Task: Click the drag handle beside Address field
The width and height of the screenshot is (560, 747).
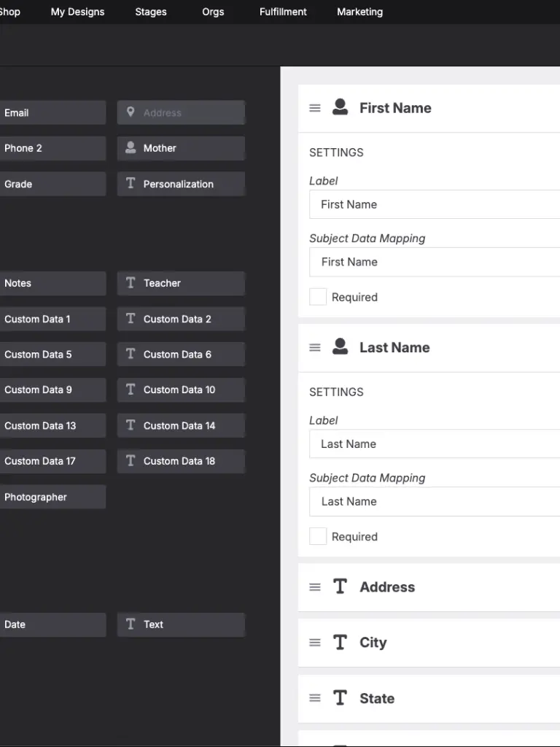Action: (x=315, y=587)
